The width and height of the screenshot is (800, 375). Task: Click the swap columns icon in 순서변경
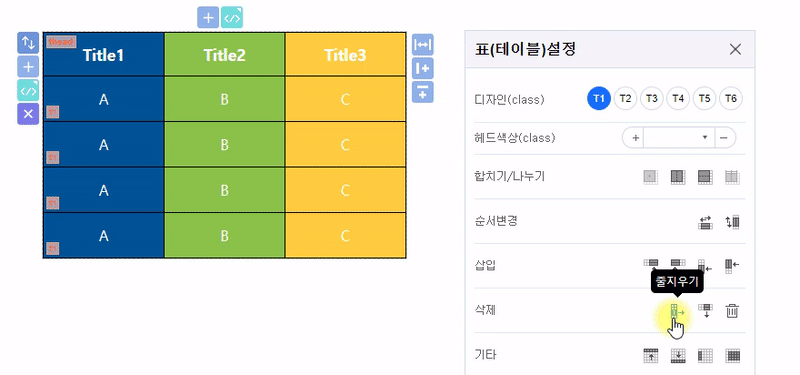tap(732, 222)
